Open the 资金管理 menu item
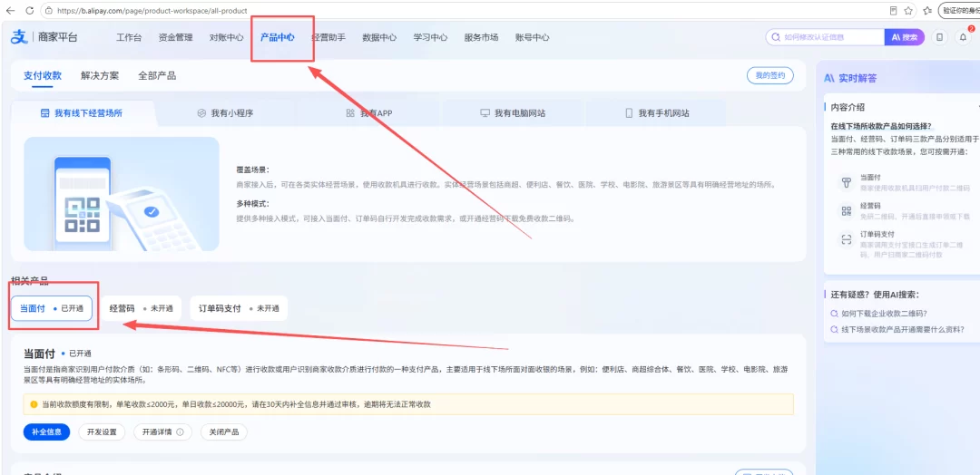 [x=176, y=37]
